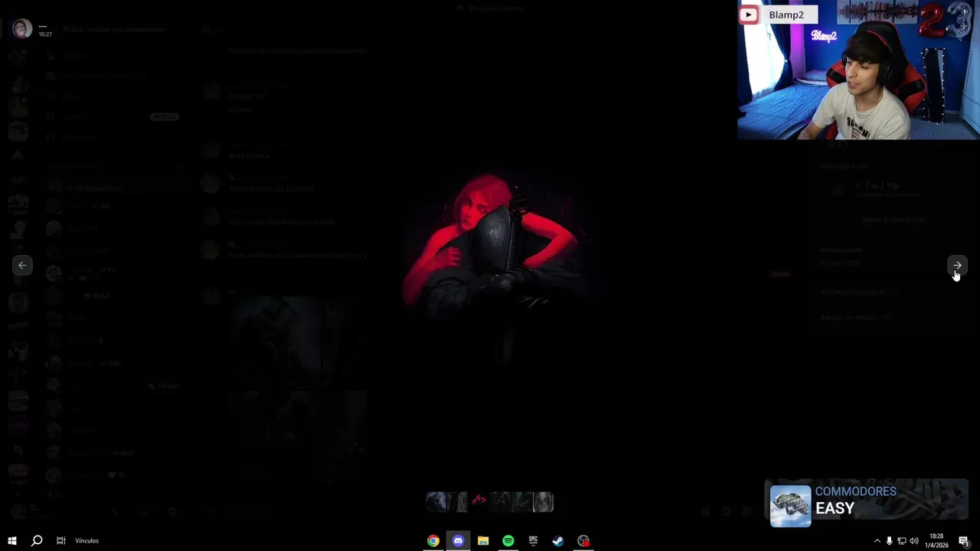Open File Explorer from the taskbar
Screen dimensions: 980x551
point(483,541)
